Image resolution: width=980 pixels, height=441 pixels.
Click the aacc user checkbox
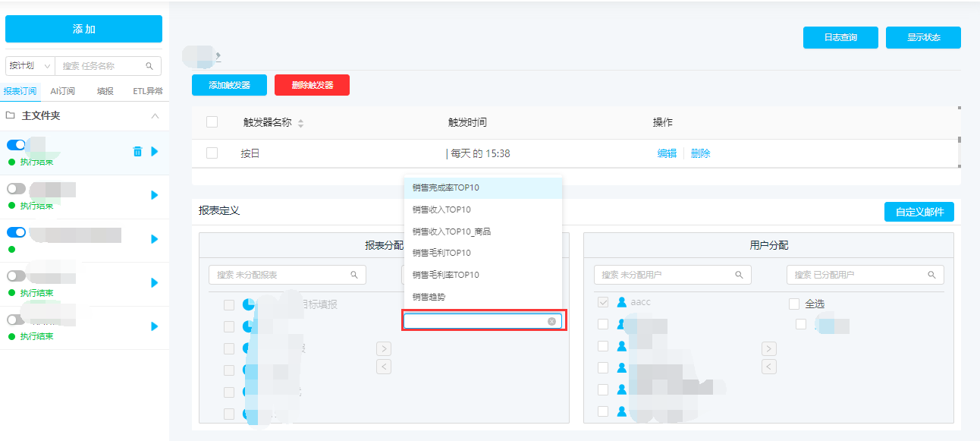603,302
